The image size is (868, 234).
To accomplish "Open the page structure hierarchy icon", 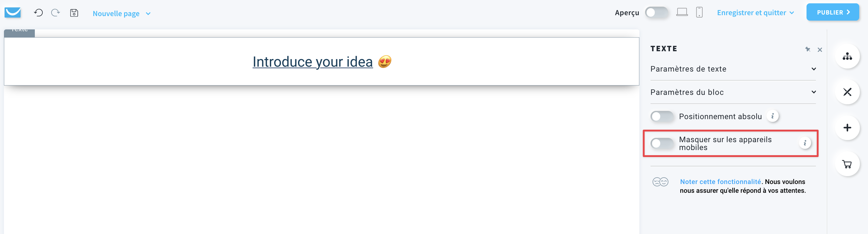I will [847, 56].
